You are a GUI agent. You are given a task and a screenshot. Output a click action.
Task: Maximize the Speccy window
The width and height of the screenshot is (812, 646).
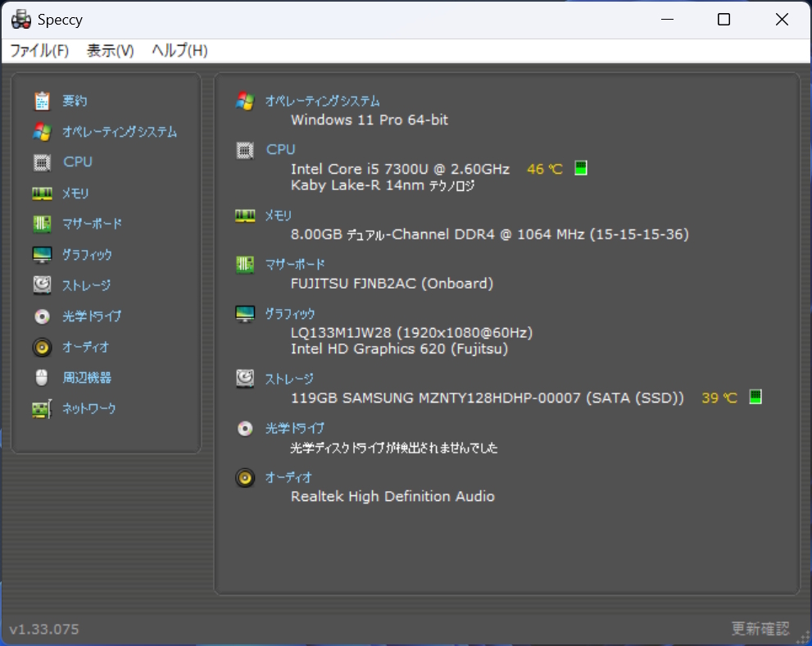pos(724,20)
